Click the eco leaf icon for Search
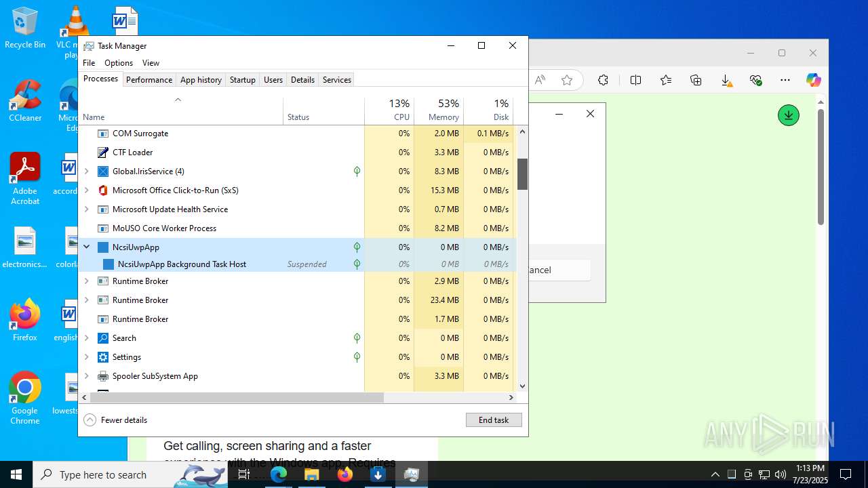The width and height of the screenshot is (868, 488). coord(357,338)
